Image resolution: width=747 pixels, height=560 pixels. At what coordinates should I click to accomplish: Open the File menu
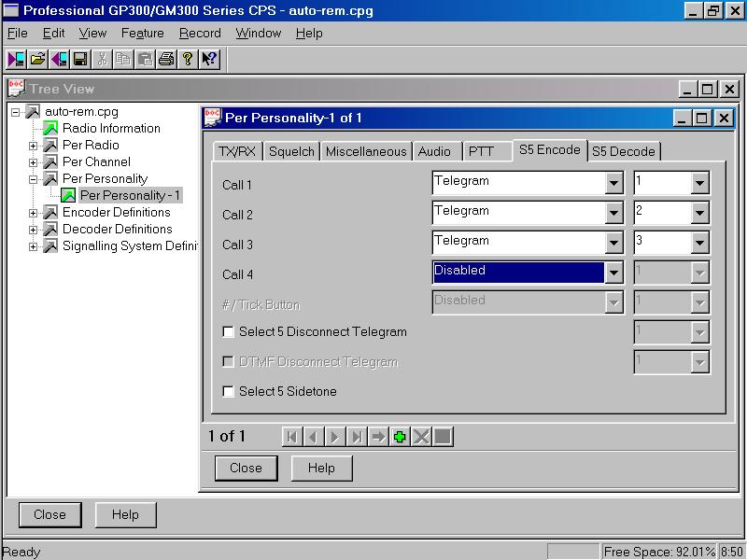click(18, 34)
